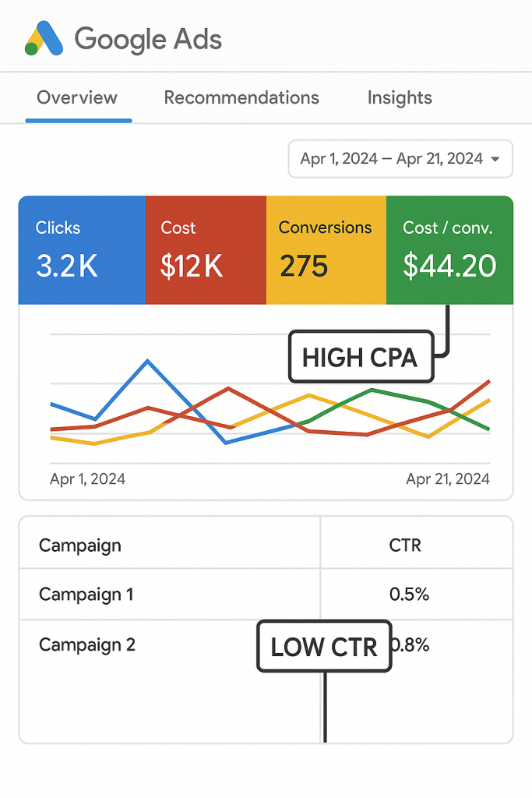Open the Recommendations tab

(x=241, y=98)
